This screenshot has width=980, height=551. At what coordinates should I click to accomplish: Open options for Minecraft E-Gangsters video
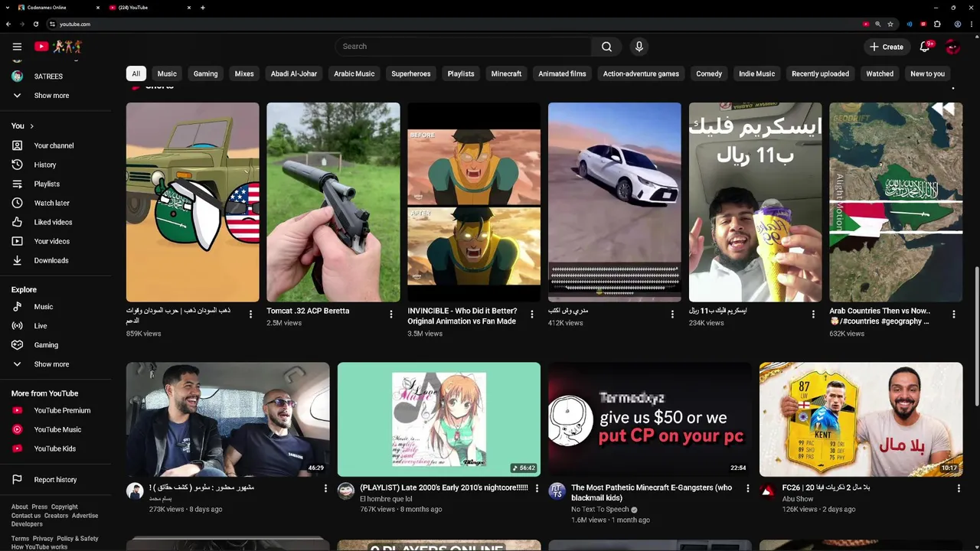pyautogui.click(x=748, y=488)
